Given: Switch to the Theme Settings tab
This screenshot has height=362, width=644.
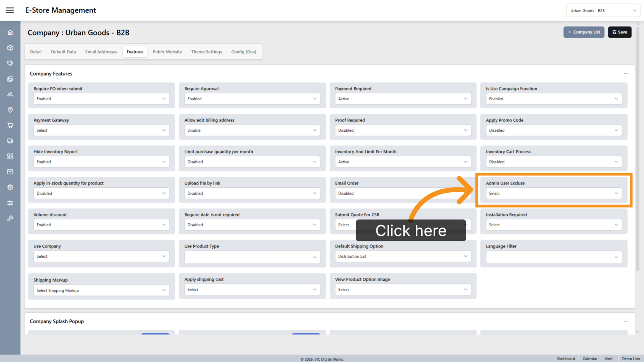Looking at the screenshot, I should 207,52.
